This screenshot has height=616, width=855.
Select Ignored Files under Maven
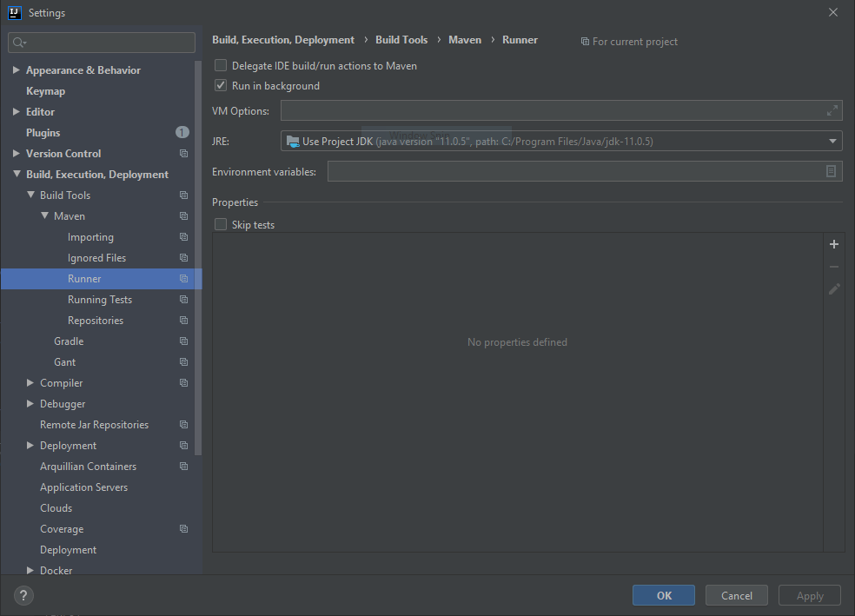point(96,258)
